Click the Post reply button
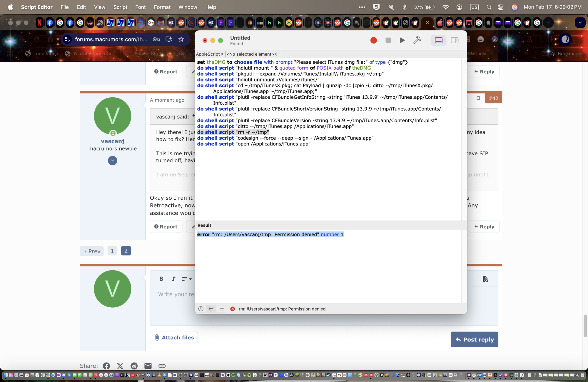The height and width of the screenshot is (382, 588). [474, 339]
